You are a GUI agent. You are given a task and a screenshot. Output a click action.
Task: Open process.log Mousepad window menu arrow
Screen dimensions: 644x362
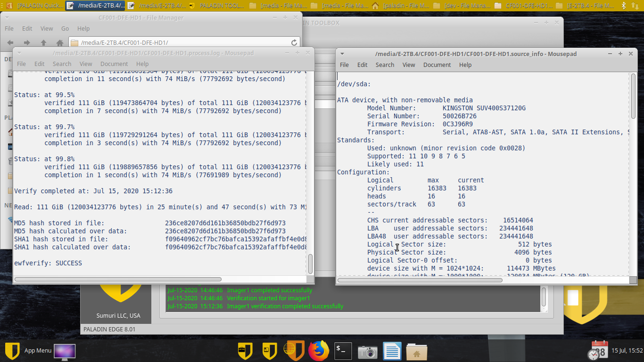coord(19,53)
